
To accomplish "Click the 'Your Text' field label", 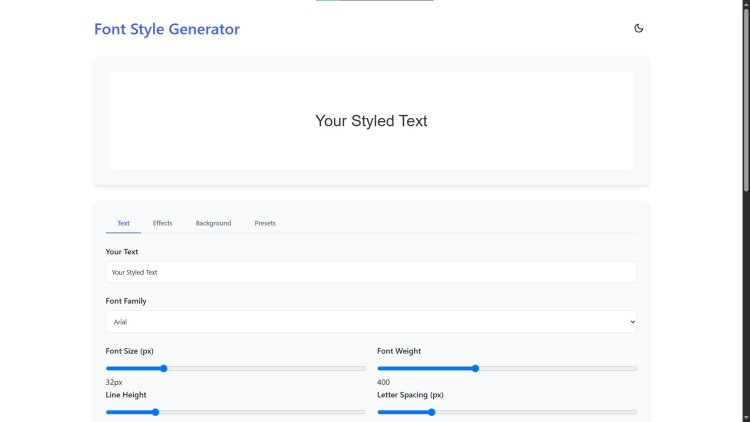I will click(x=122, y=252).
